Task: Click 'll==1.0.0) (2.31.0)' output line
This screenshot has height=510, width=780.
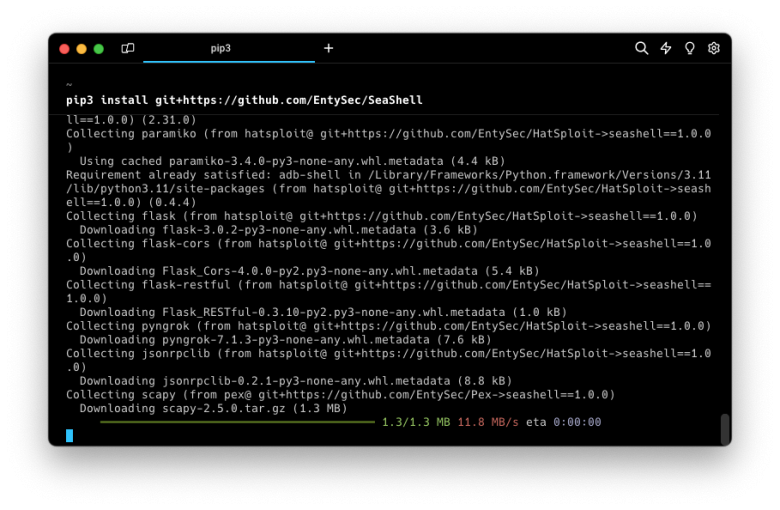Action: pos(131,120)
